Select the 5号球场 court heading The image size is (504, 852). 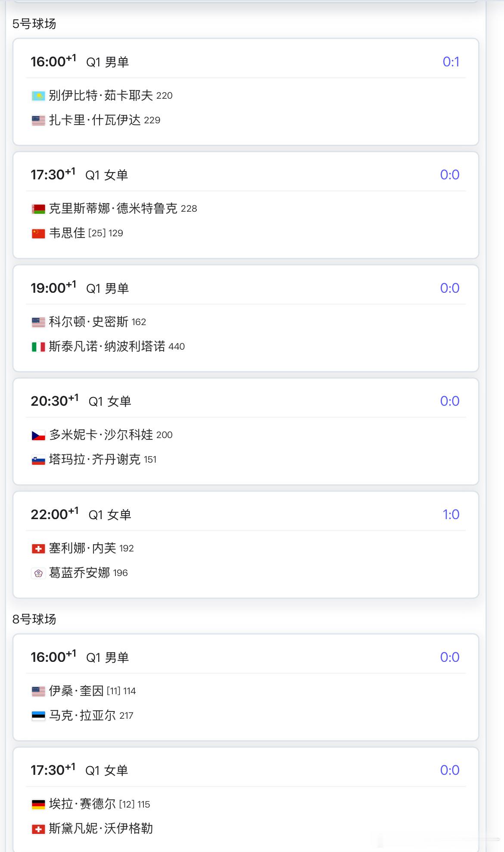click(34, 24)
